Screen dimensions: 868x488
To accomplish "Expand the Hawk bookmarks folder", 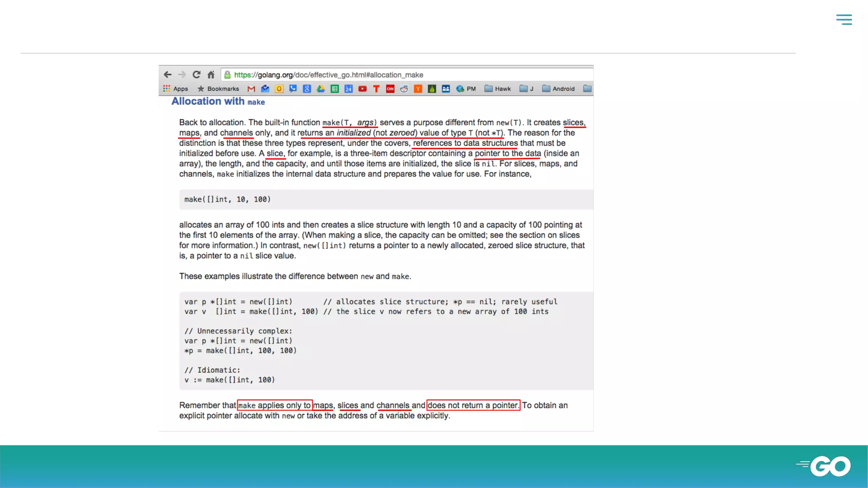I will point(498,89).
